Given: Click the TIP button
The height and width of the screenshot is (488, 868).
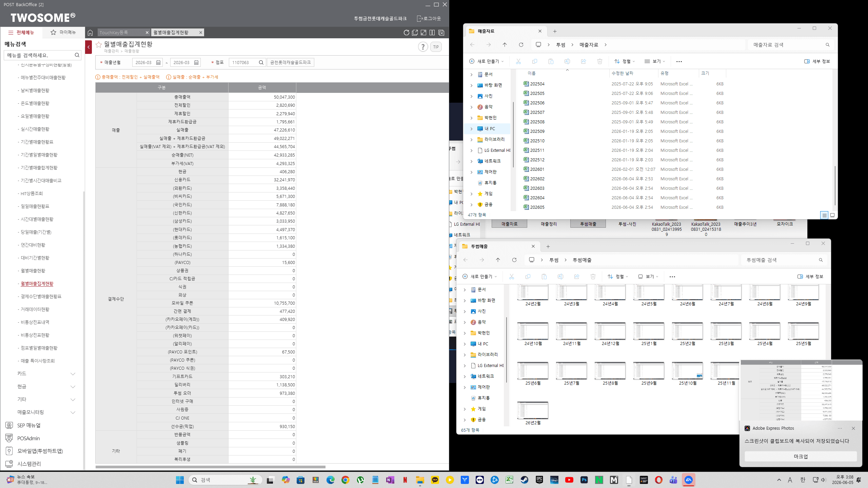Looking at the screenshot, I should point(436,47).
